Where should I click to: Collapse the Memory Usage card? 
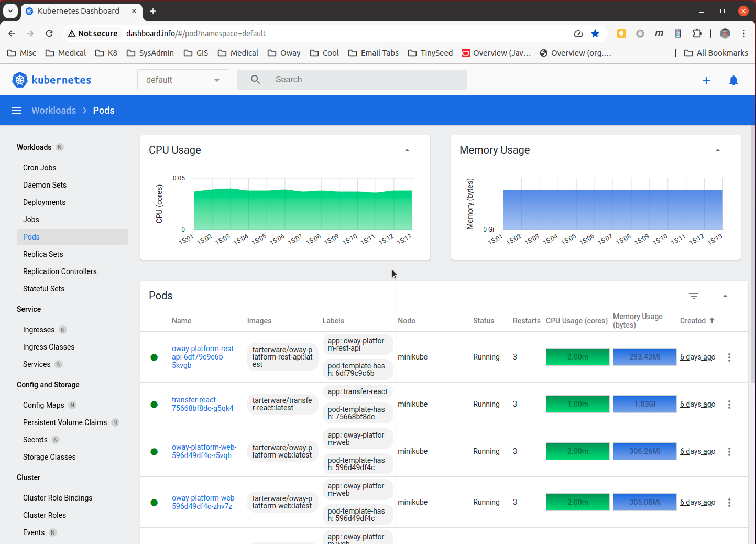coord(718,150)
